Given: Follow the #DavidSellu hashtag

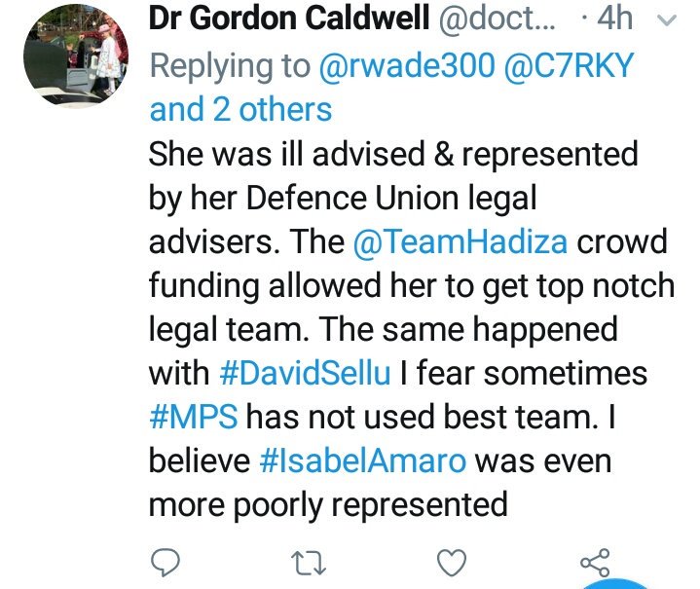Looking at the screenshot, I should click(x=306, y=373).
